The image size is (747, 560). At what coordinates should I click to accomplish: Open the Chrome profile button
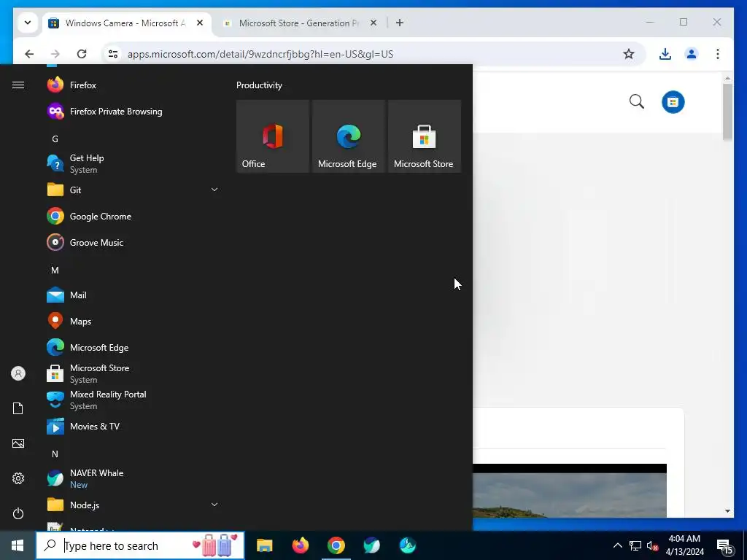[692, 54]
